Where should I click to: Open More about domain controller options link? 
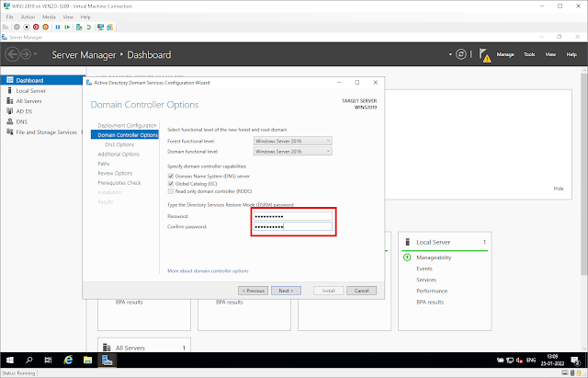coord(208,270)
